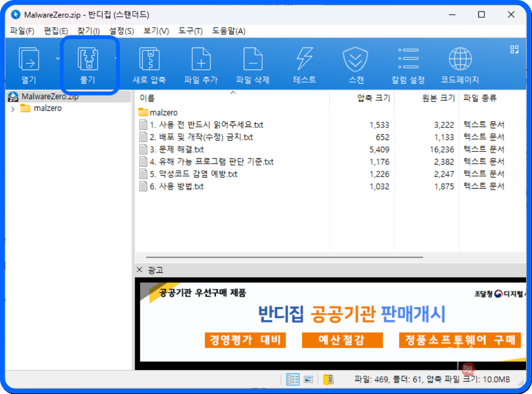The width and height of the screenshot is (532, 394).
Task: Select file "6. 사용 방법.txt"
Action: 176,187
